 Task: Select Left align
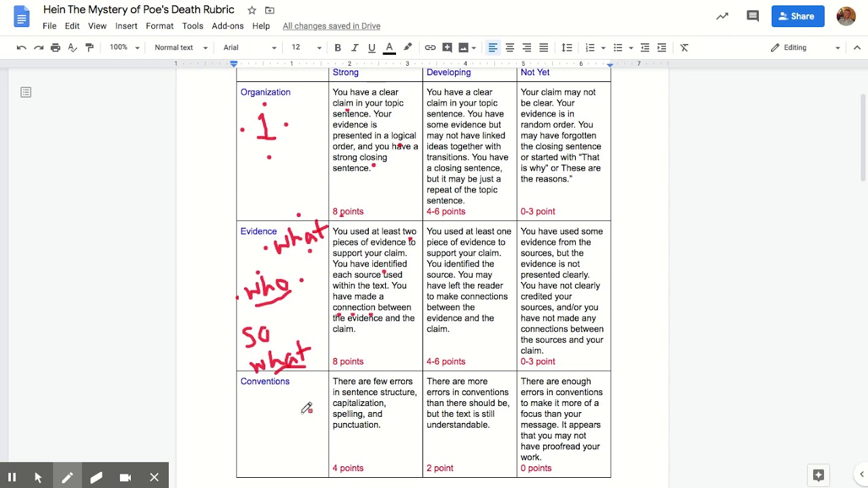[x=493, y=47]
